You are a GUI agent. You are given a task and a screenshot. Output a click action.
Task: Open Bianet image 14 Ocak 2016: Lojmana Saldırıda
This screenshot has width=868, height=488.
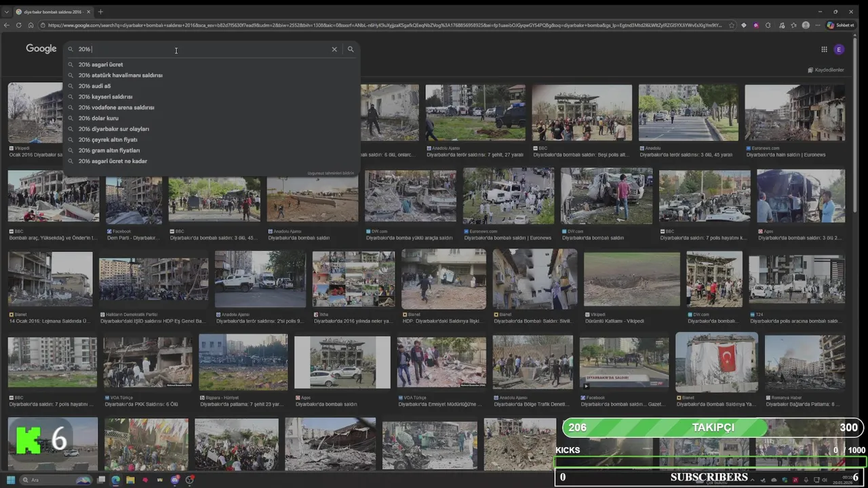click(x=50, y=279)
